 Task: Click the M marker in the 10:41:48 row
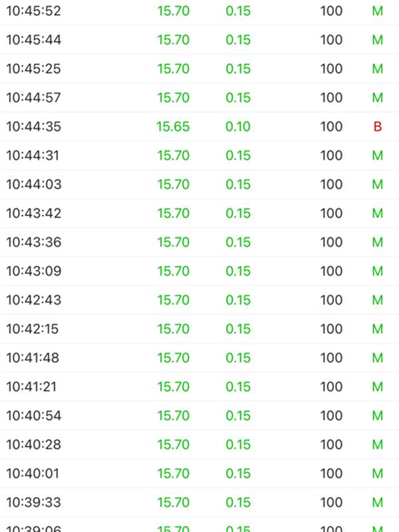378,358
